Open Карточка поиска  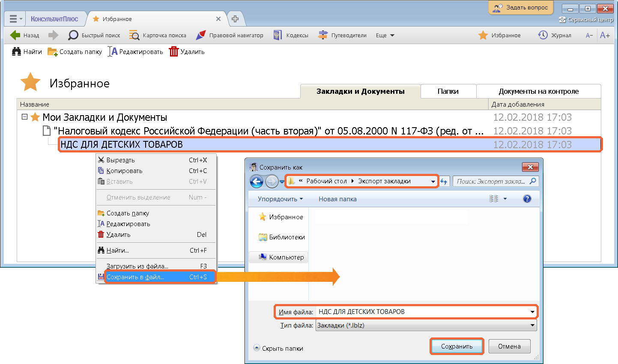[158, 35]
